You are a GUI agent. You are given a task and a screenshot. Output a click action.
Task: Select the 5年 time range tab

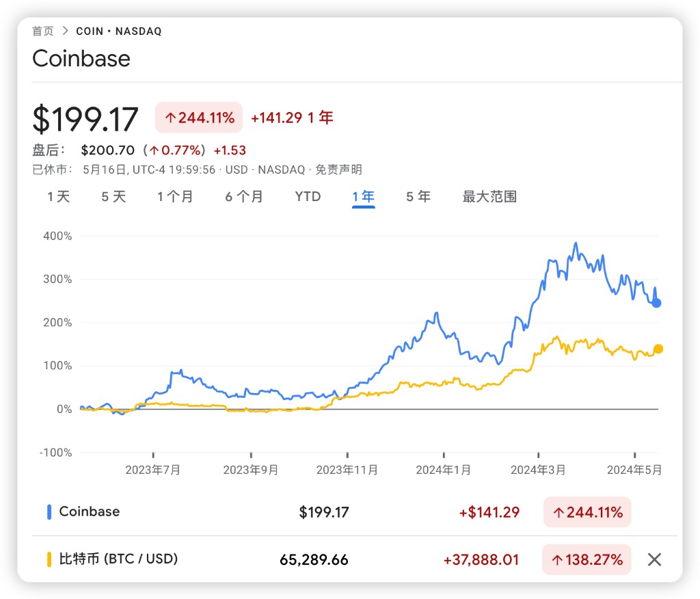tap(418, 197)
